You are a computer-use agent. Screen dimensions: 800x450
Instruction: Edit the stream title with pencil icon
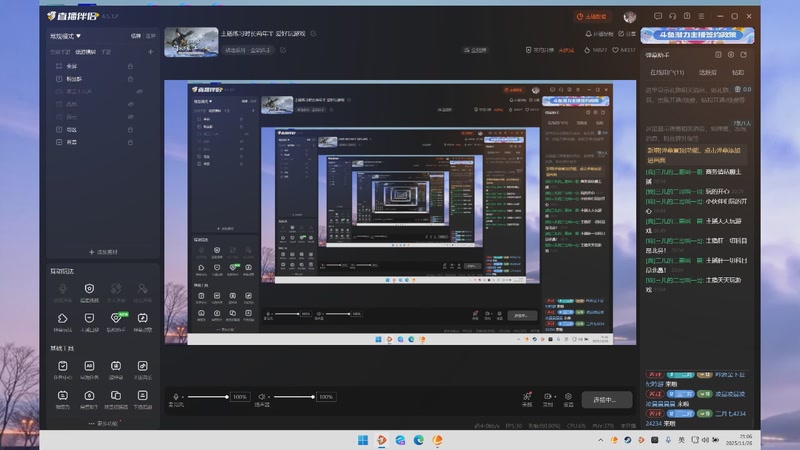(313, 34)
